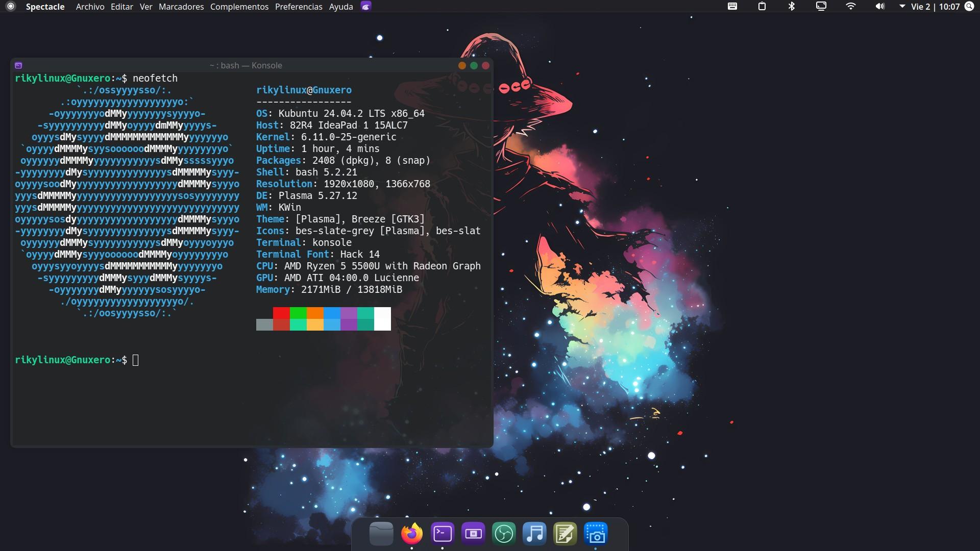Open the text editor dock icon
Image resolution: width=980 pixels, height=551 pixels.
click(x=565, y=534)
